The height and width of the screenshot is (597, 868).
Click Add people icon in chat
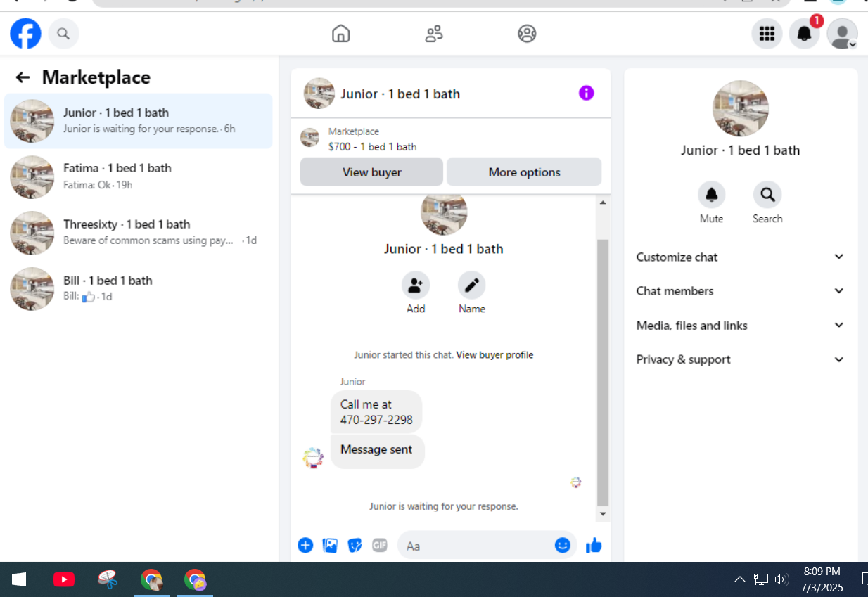point(416,285)
